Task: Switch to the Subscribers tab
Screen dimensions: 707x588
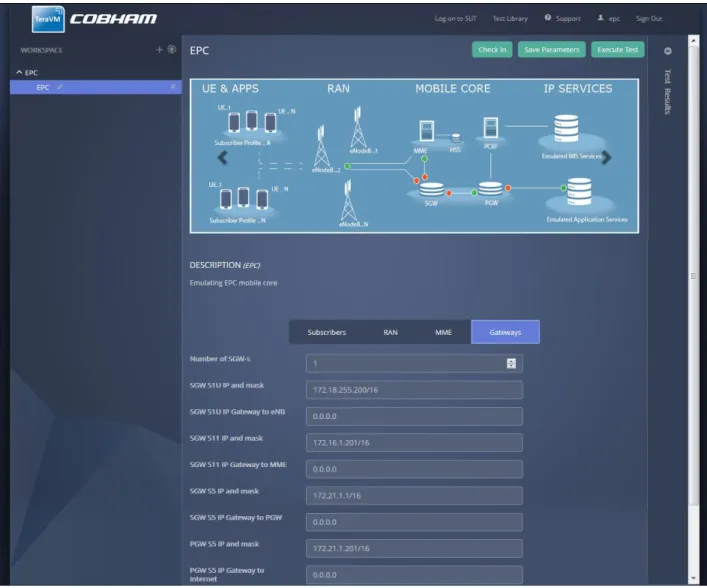Action: (326, 332)
